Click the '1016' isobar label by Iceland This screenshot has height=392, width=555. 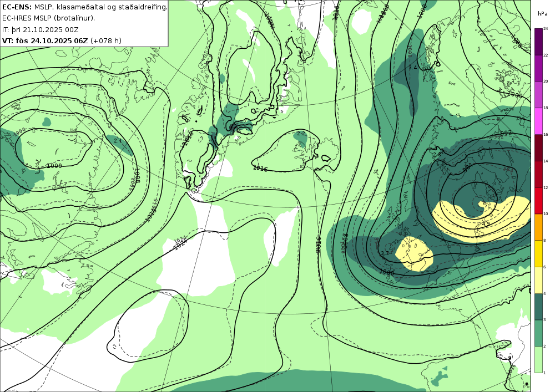pos(260,169)
